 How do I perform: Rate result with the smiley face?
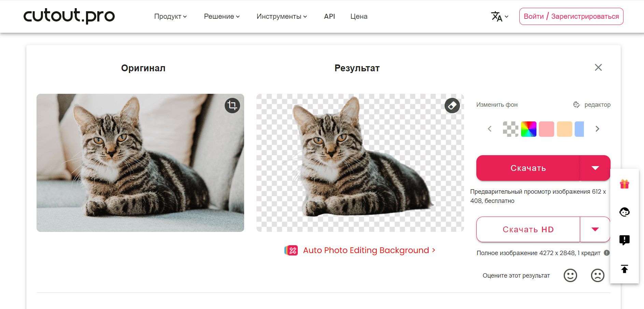point(570,275)
